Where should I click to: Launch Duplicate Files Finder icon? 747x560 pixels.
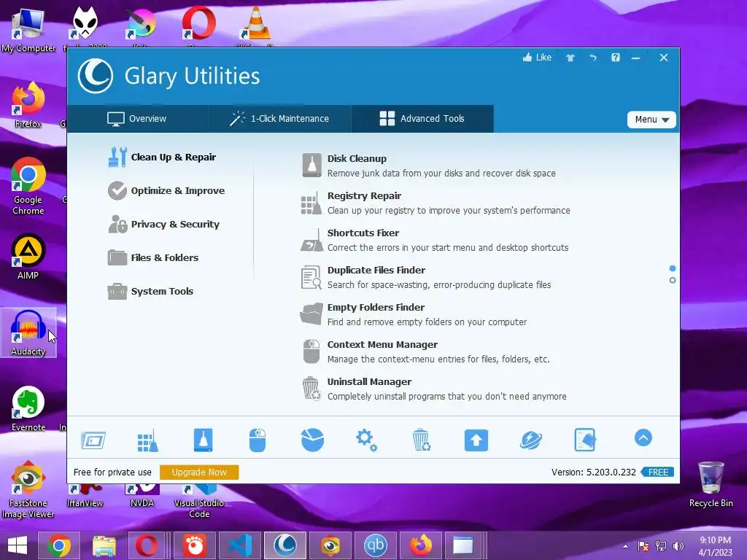(x=311, y=278)
